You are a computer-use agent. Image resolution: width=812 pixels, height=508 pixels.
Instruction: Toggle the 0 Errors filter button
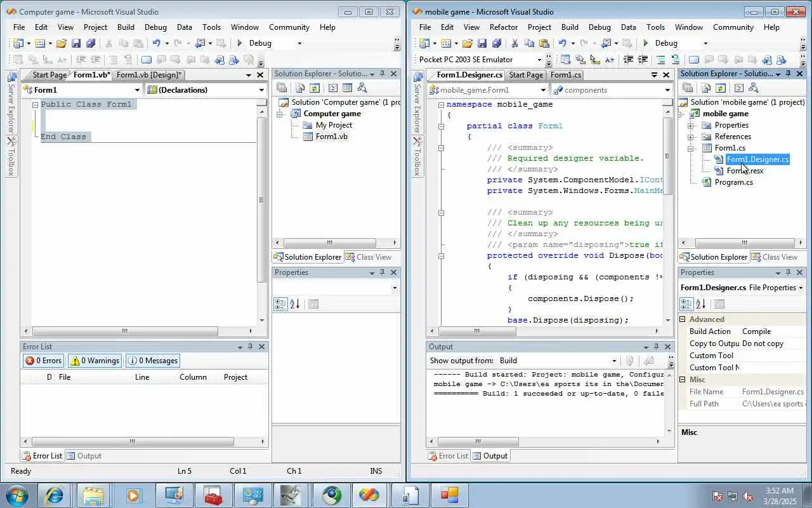[43, 361]
